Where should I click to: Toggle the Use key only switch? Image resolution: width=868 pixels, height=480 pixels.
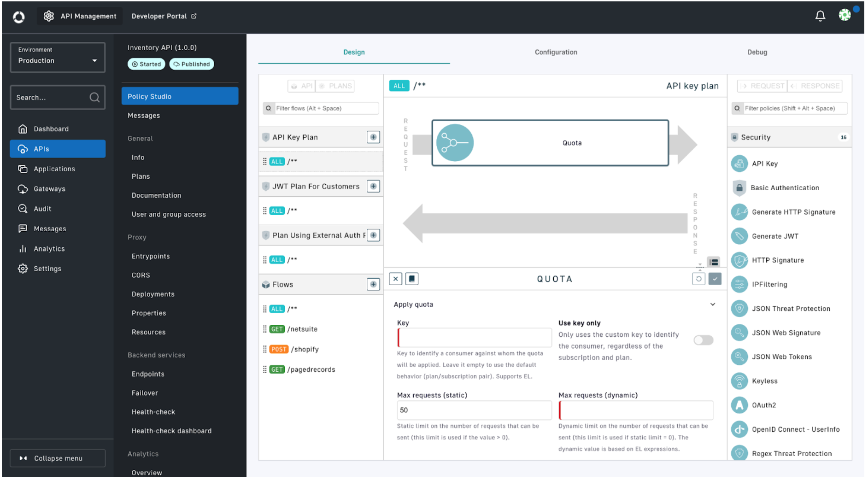703,340
